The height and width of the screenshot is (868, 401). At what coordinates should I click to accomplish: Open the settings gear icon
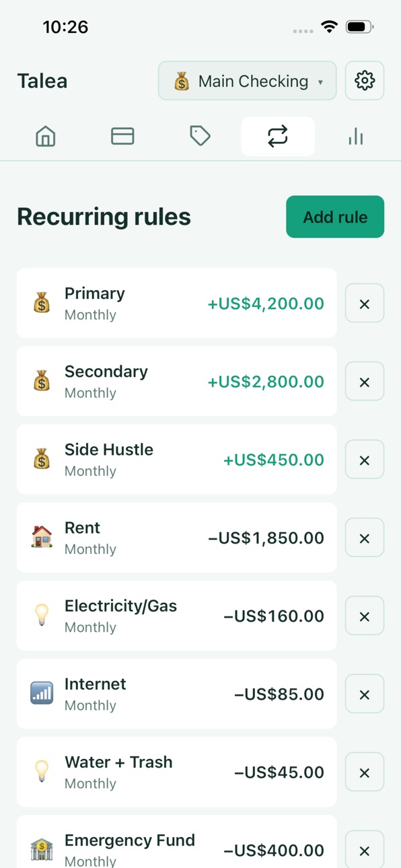point(365,81)
